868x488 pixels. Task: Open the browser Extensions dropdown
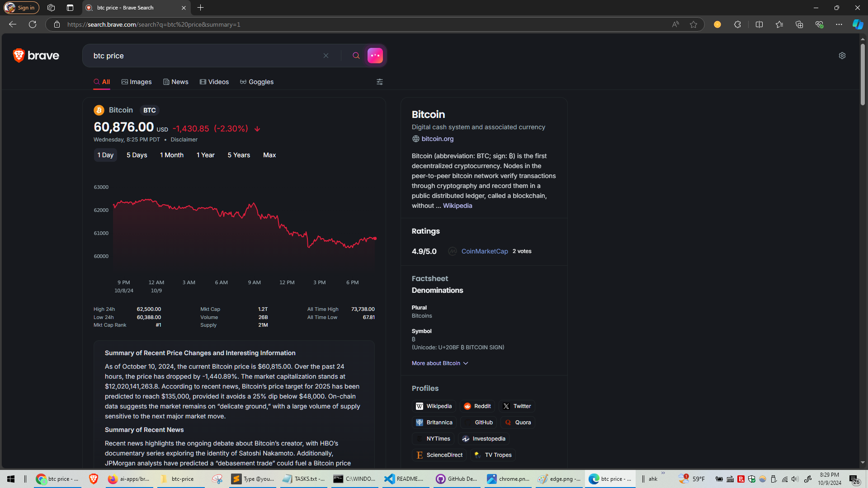(x=737, y=24)
